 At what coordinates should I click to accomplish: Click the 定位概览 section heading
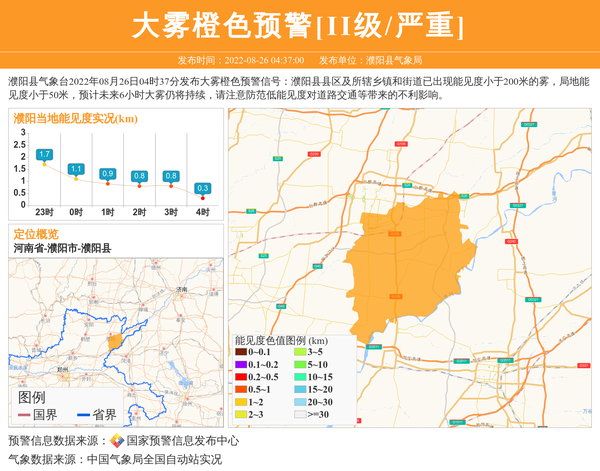click(x=36, y=233)
